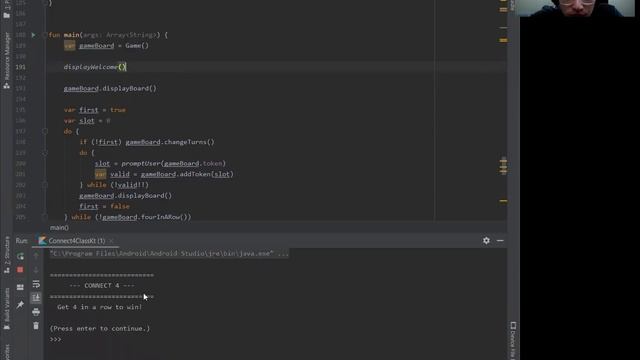640x360 pixels.
Task: Click the gameBoard.displayBoard() line after displayWelcome
Action: click(110, 89)
